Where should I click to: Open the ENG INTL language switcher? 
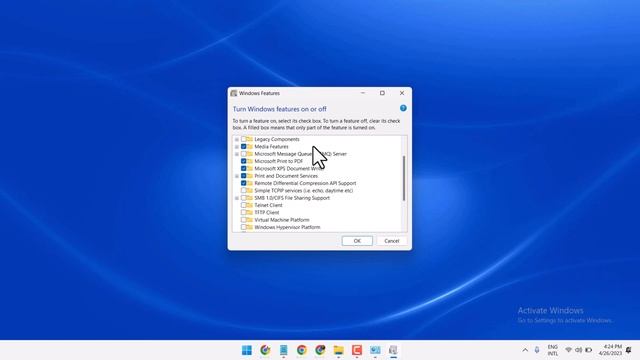pyautogui.click(x=553, y=350)
